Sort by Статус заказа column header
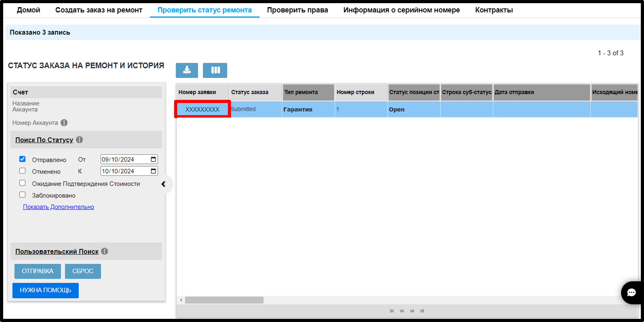 [x=256, y=92]
